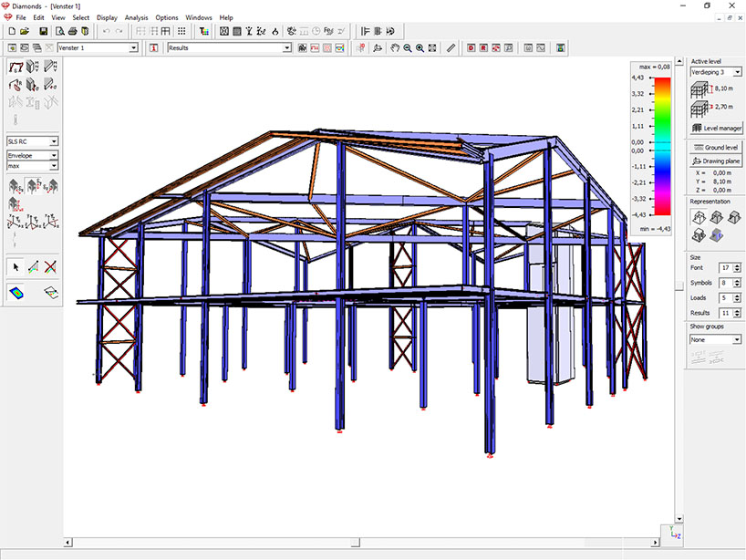Open the red info icon in toolbar

(x=154, y=48)
